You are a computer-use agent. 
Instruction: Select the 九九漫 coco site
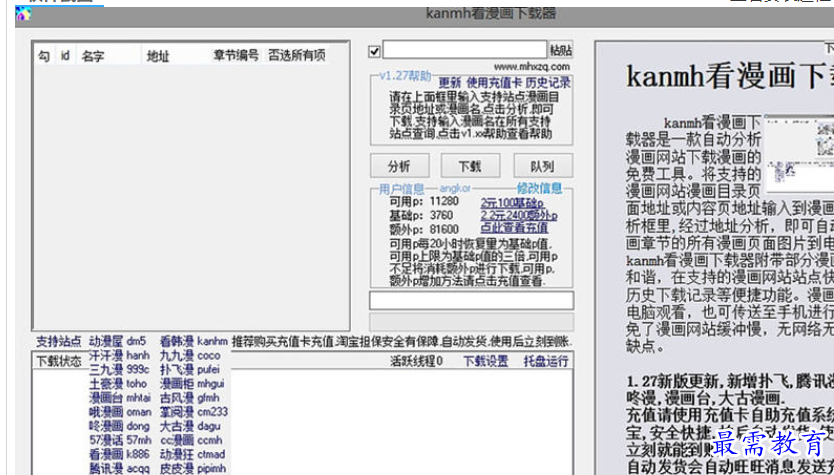(x=190, y=355)
